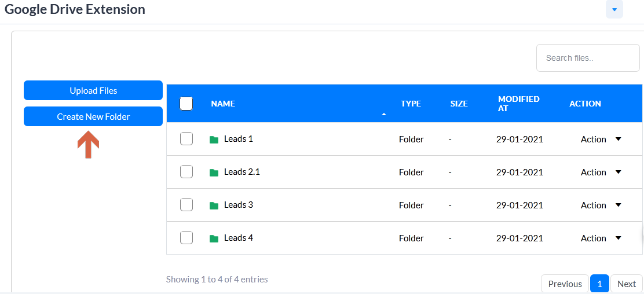Screen dimensions: 644x294
Task: Toggle the checkbox beside Leads 4
Action: click(186, 237)
